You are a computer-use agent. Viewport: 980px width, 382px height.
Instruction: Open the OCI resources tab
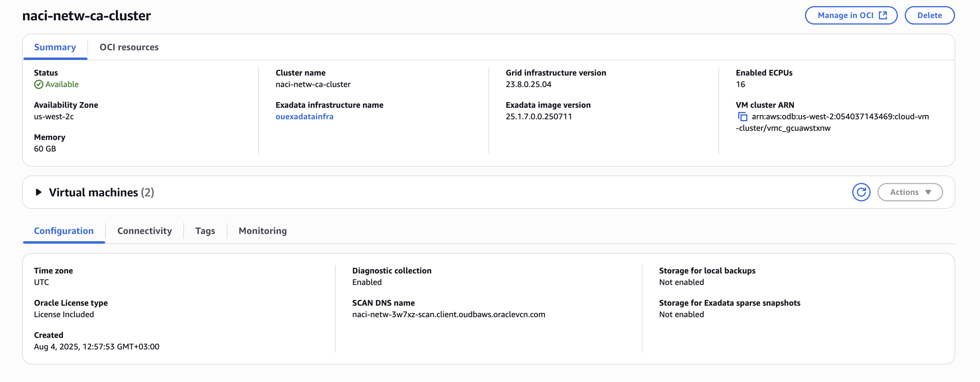click(x=129, y=47)
